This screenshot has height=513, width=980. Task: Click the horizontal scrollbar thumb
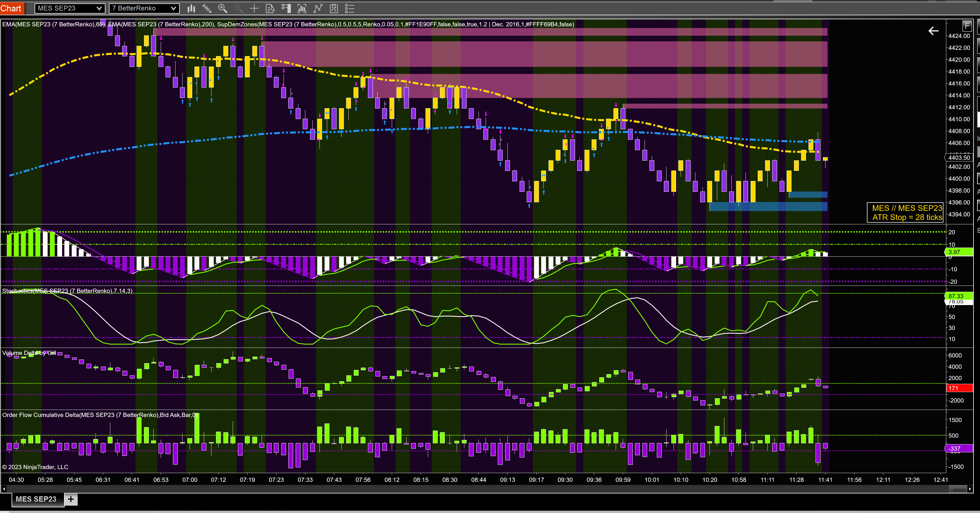(958, 489)
